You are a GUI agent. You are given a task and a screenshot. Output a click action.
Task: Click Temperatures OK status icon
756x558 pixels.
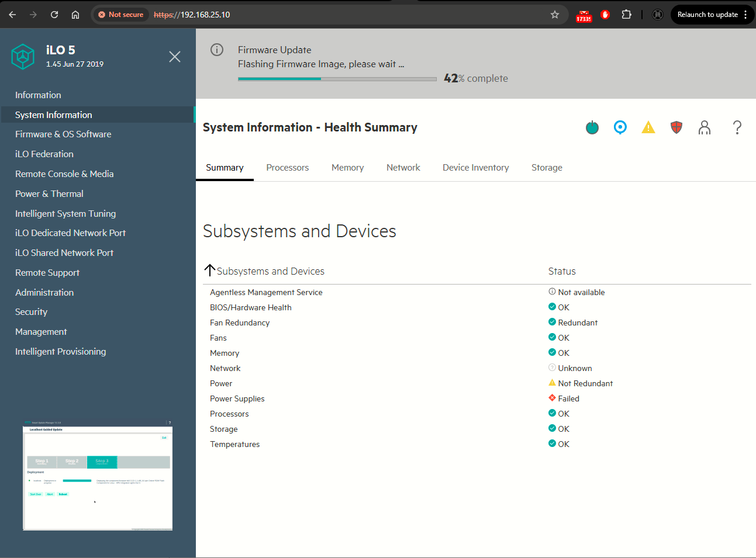[x=552, y=443]
